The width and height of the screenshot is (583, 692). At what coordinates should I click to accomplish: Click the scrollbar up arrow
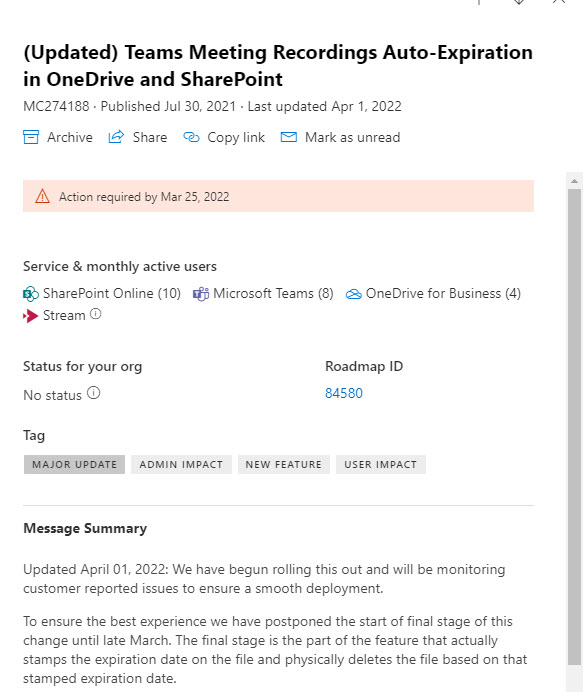point(574,181)
